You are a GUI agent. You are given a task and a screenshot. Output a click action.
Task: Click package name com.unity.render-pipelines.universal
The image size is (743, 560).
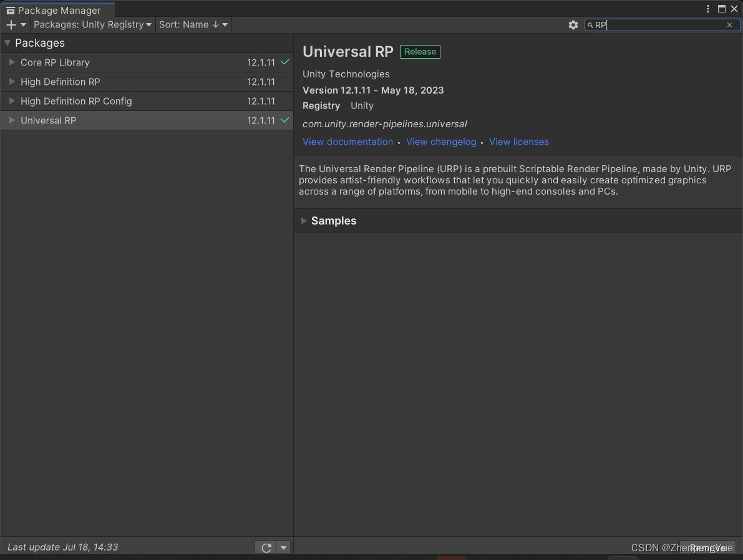(385, 124)
